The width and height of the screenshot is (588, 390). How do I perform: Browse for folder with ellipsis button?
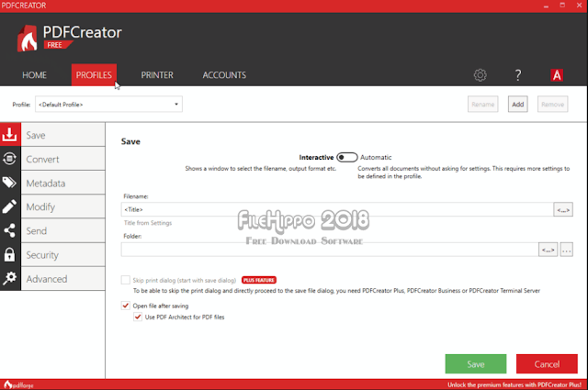[x=567, y=250]
